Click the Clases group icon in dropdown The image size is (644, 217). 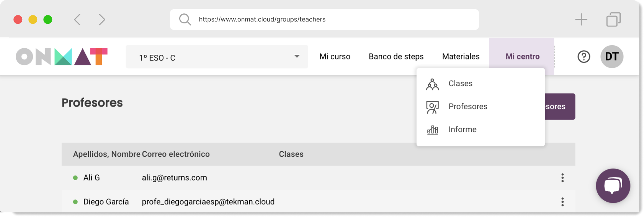[432, 84]
